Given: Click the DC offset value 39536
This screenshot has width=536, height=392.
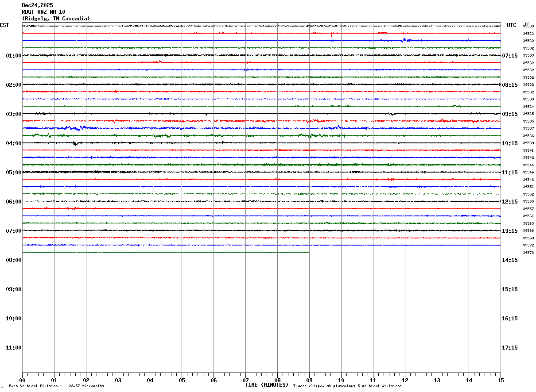Looking at the screenshot, I should click(528, 136).
